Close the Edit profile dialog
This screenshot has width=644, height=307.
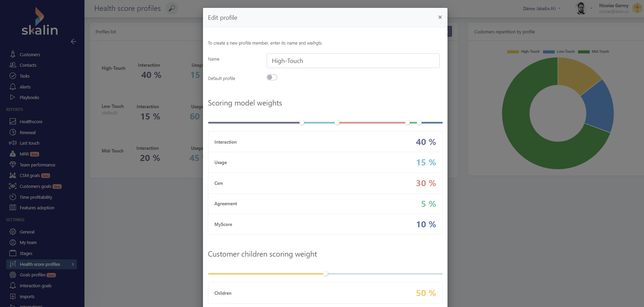point(440,17)
